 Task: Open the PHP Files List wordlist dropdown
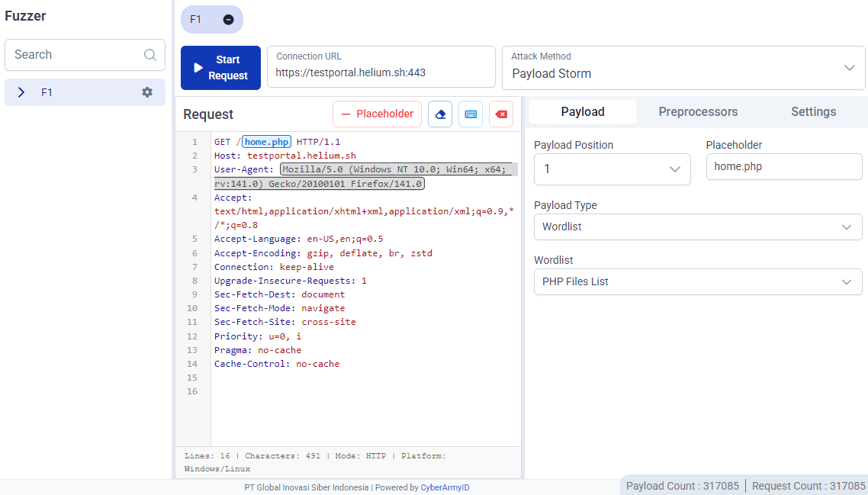click(697, 282)
